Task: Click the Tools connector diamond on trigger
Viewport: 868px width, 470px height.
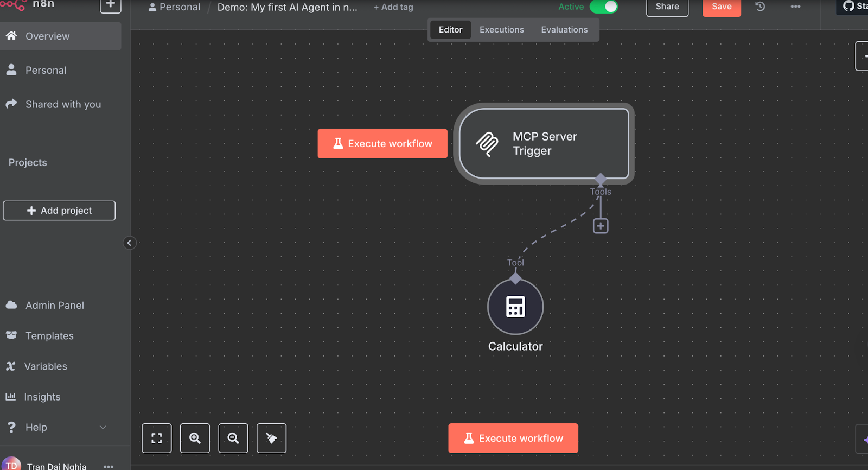Action: click(601, 179)
